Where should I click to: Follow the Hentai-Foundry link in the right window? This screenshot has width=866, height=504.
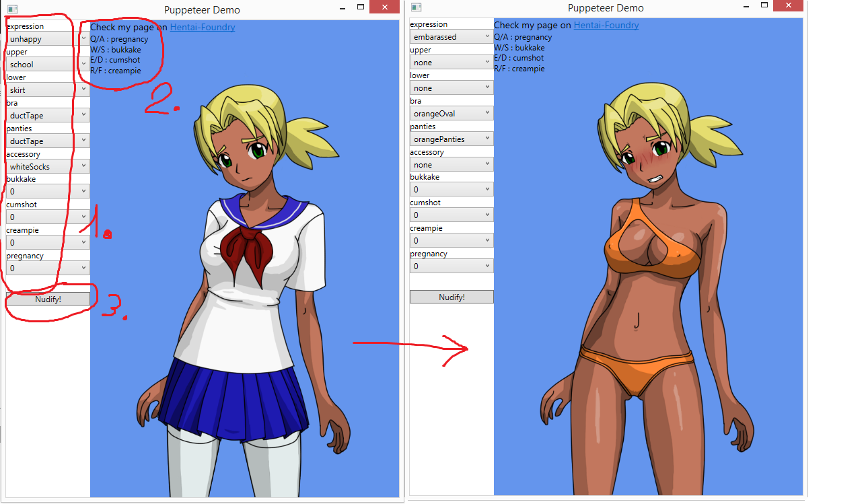(x=606, y=25)
